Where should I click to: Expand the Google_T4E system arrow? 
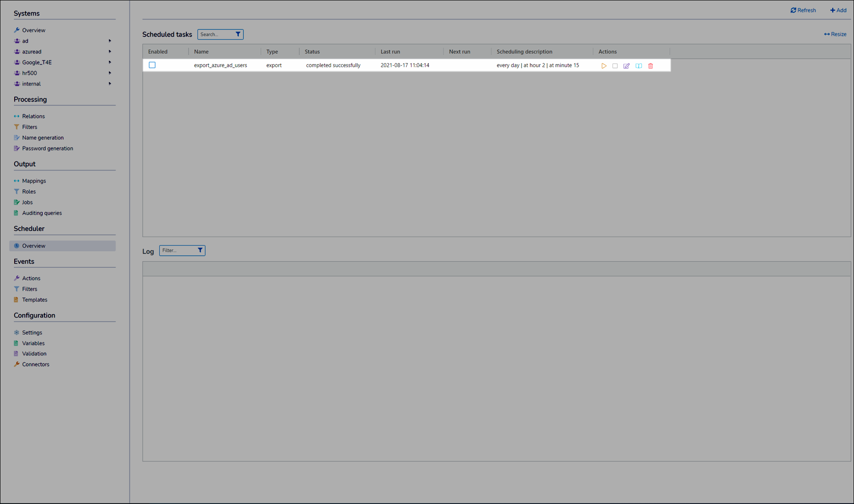click(110, 62)
